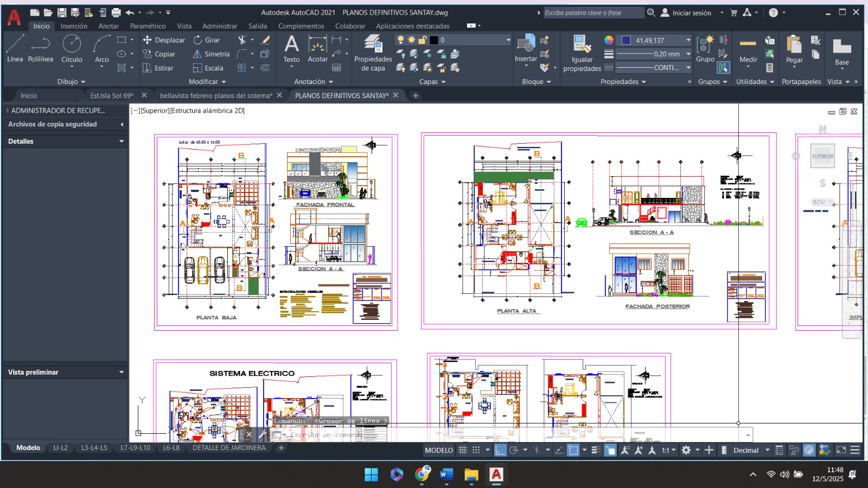
Task: Click the eraser (Borrar) icon
Action: (x=265, y=40)
